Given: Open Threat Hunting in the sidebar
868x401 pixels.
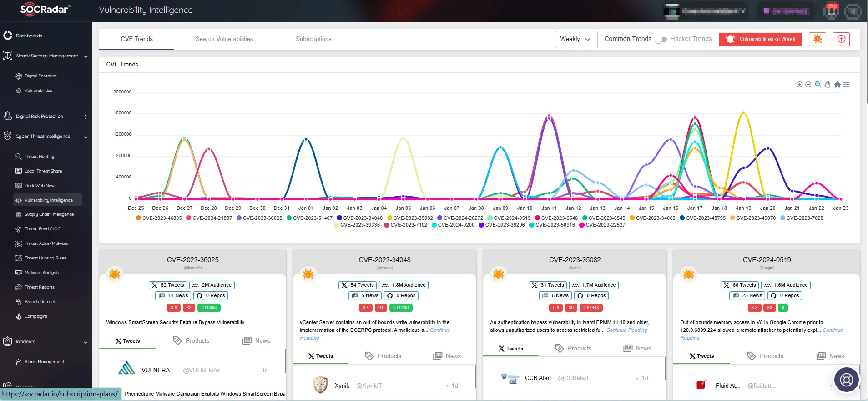Looking at the screenshot, I should coord(39,157).
